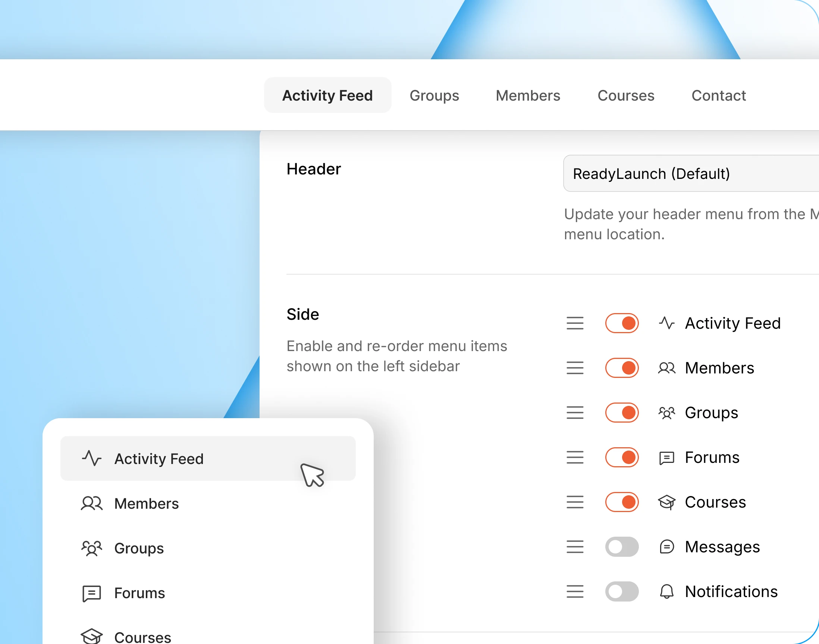Disable the Members side menu toggle
The width and height of the screenshot is (819, 644).
pyautogui.click(x=622, y=367)
